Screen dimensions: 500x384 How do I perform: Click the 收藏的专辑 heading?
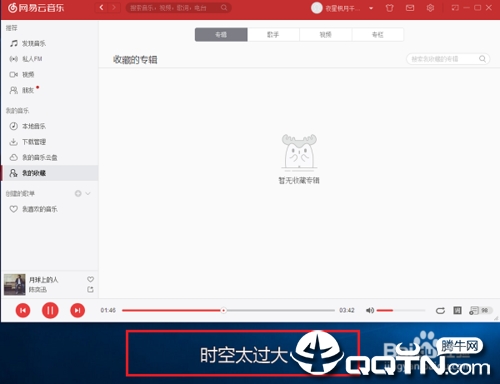click(135, 60)
